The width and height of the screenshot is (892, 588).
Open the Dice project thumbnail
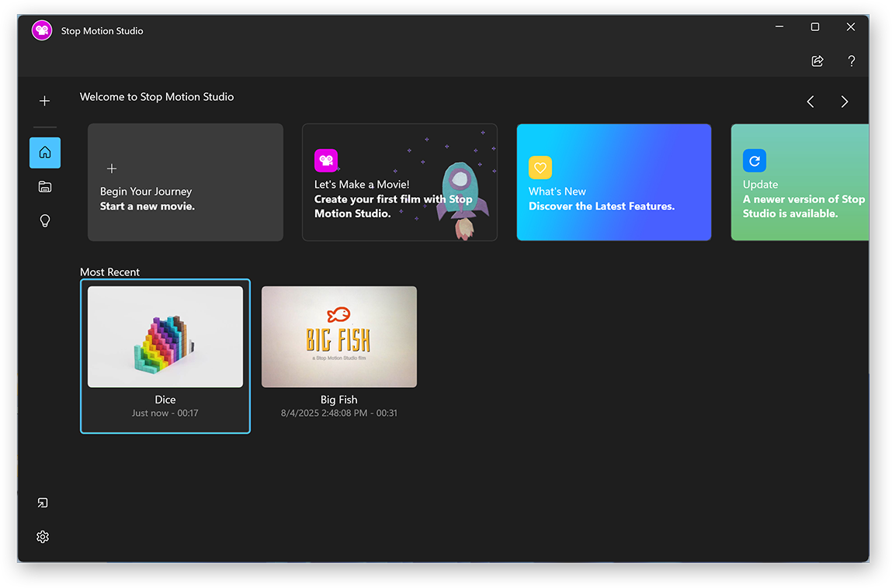pyautogui.click(x=165, y=337)
